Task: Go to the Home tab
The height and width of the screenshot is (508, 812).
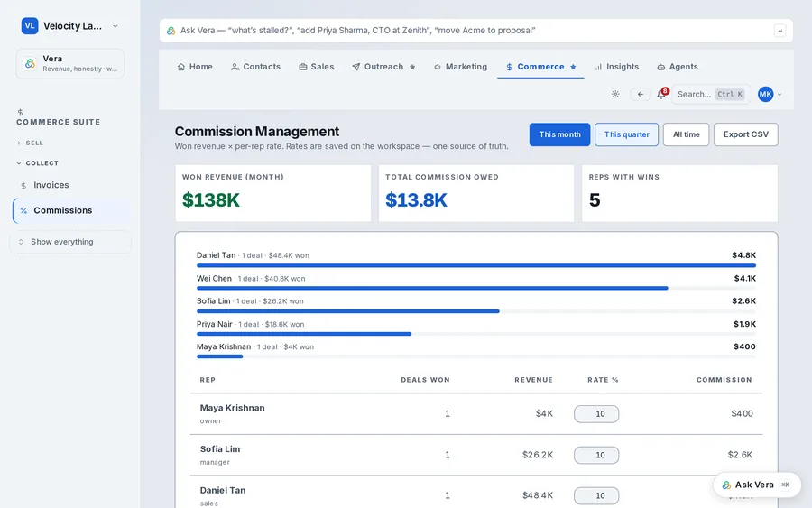Action: [195, 67]
